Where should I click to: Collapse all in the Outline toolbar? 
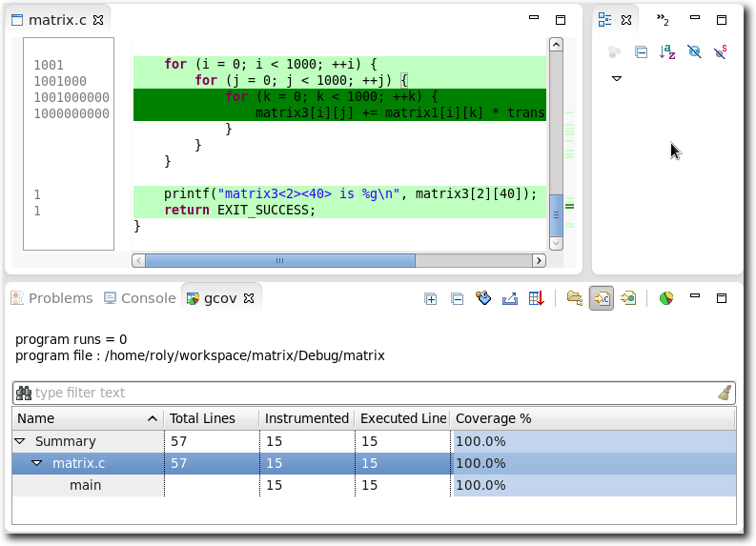[x=641, y=51]
